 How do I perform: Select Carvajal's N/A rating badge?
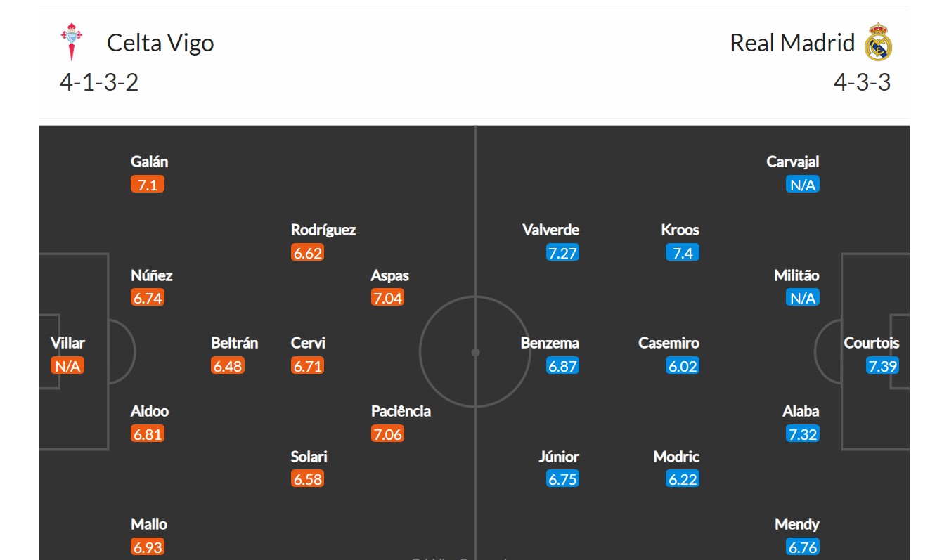pyautogui.click(x=802, y=185)
